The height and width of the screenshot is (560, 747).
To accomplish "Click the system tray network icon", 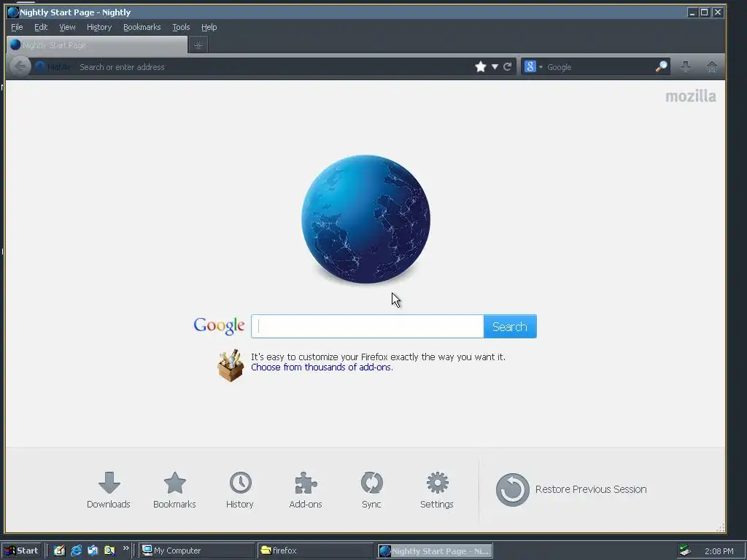I will click(685, 551).
